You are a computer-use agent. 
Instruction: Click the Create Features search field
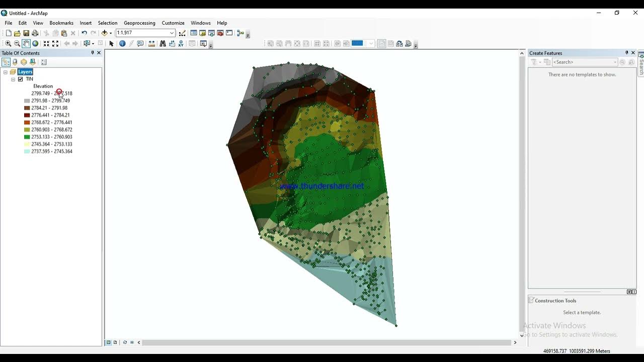pos(585,62)
